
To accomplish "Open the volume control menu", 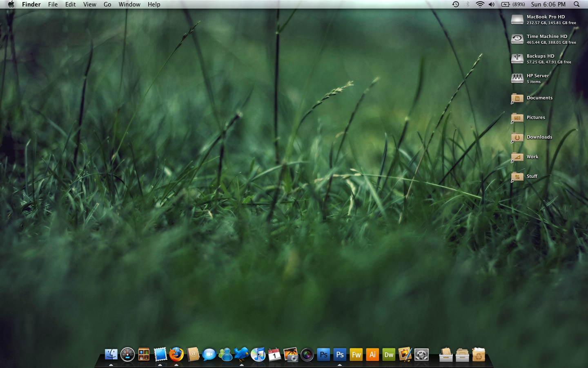I will tap(492, 4).
